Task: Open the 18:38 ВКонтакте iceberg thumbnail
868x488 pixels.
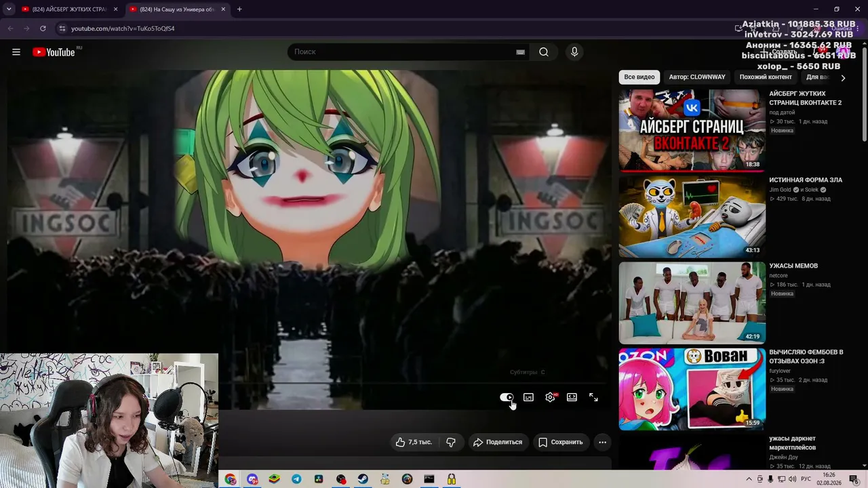Action: tap(692, 131)
